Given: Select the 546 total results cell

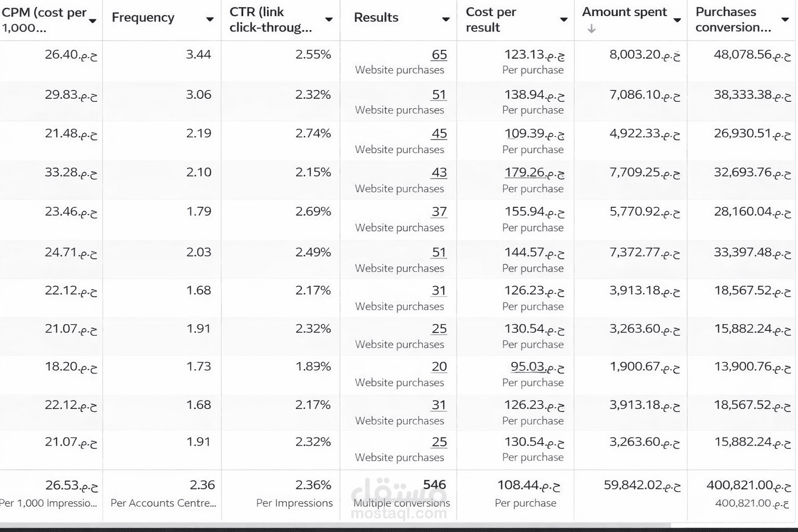Looking at the screenshot, I should [434, 485].
